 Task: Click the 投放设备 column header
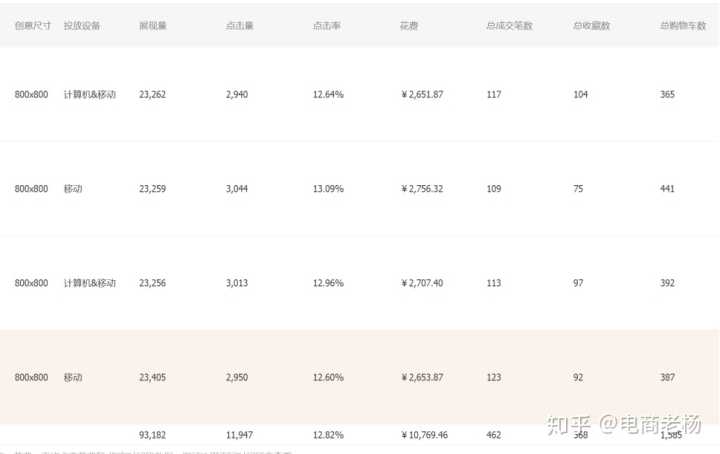[81, 25]
